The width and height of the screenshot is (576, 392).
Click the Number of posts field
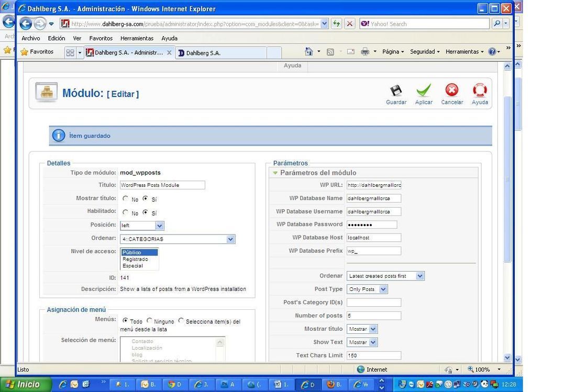point(374,316)
